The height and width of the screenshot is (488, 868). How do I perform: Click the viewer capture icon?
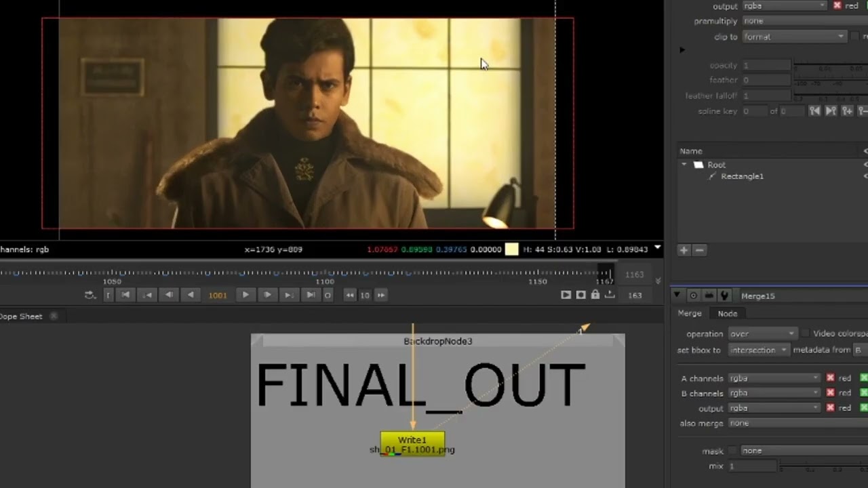click(x=581, y=295)
